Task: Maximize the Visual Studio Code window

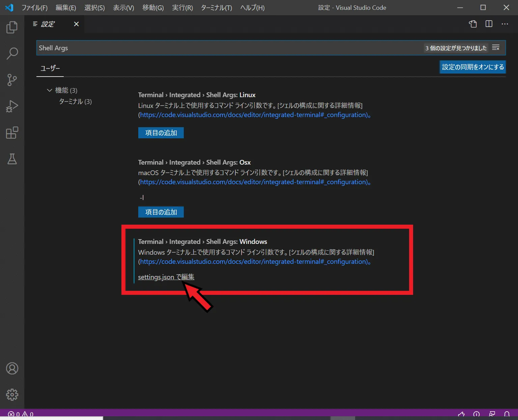Action: click(483, 7)
